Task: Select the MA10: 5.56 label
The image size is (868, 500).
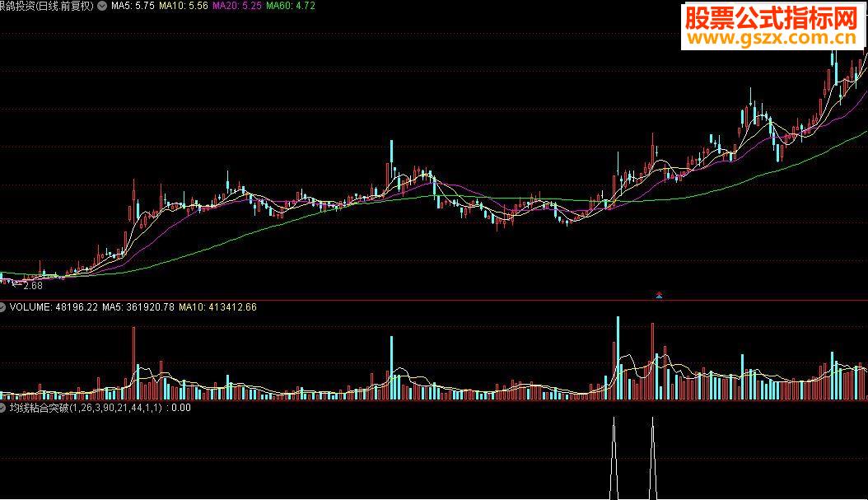Action: click(x=183, y=6)
